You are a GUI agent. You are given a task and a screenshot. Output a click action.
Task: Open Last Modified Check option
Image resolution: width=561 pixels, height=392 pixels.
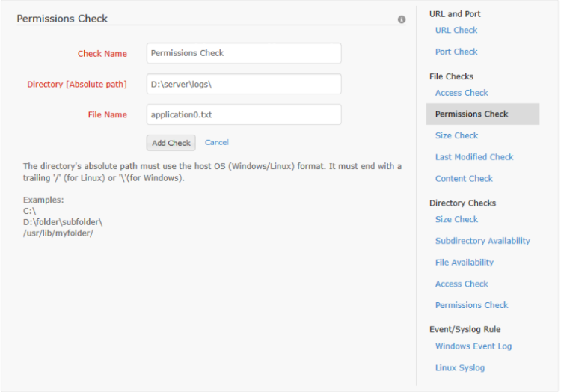tap(474, 157)
